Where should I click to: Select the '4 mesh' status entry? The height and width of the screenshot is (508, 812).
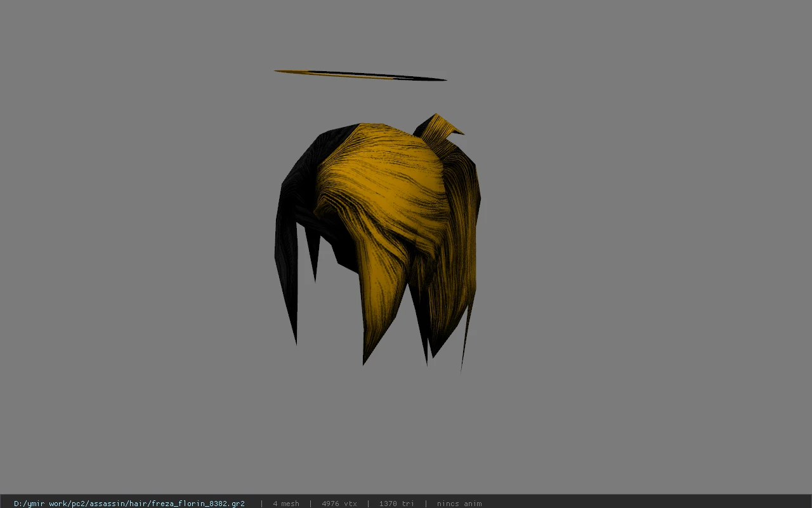pyautogui.click(x=286, y=504)
